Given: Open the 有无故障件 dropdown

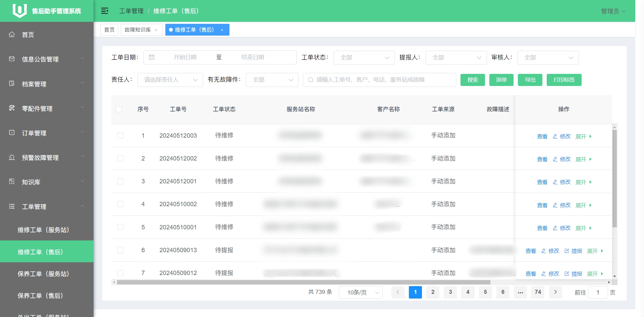Looking at the screenshot, I should tap(272, 80).
